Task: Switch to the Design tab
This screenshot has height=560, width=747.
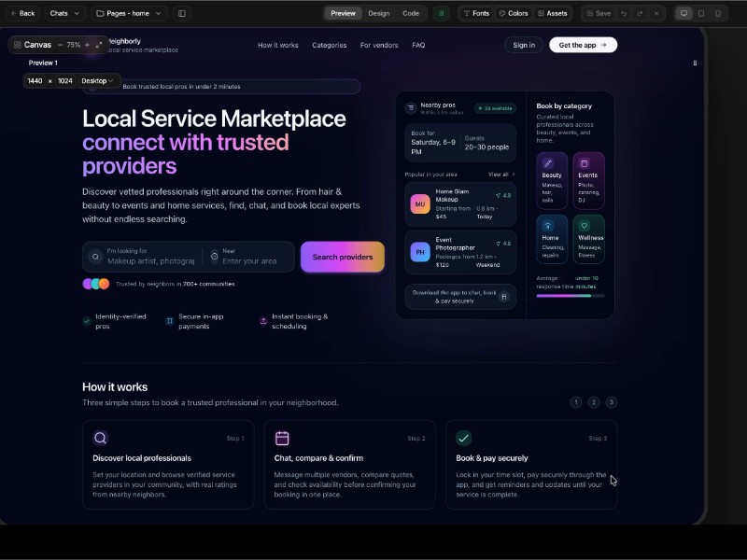Action: click(379, 14)
